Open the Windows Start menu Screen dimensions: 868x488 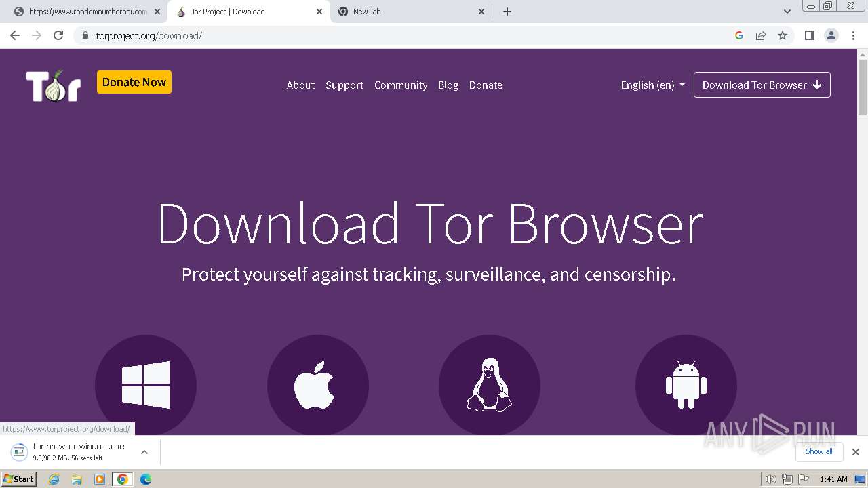pyautogui.click(x=19, y=479)
